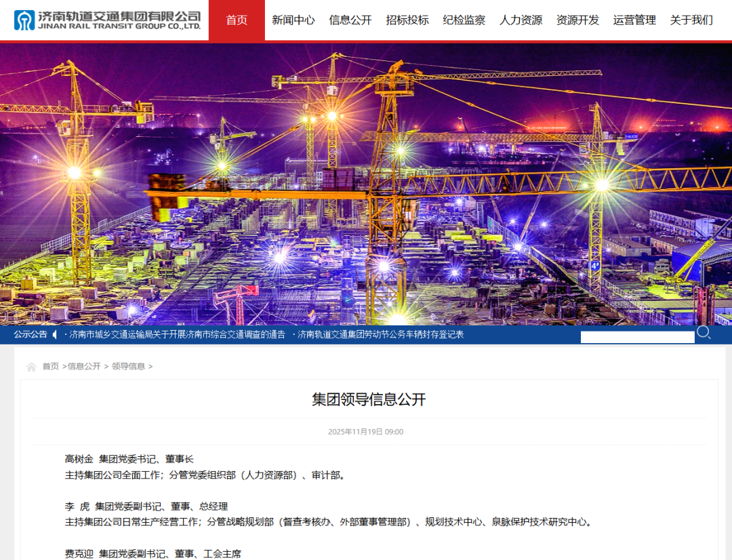Open the 资源开发 navigation item
This screenshot has height=560, width=732.
coord(577,20)
